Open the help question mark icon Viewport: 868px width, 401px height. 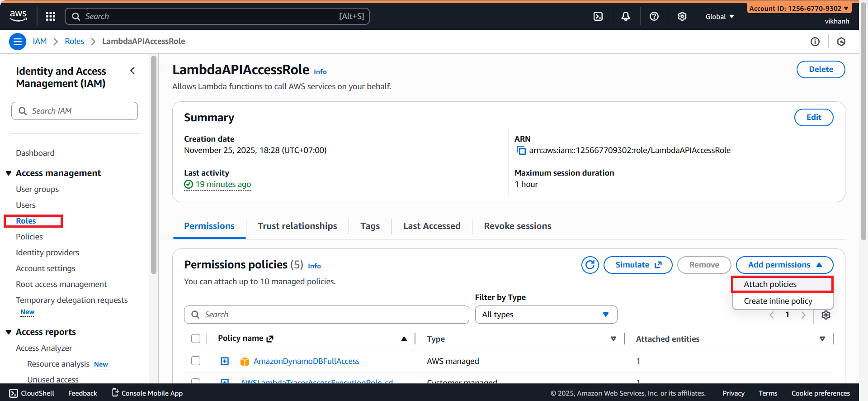654,16
